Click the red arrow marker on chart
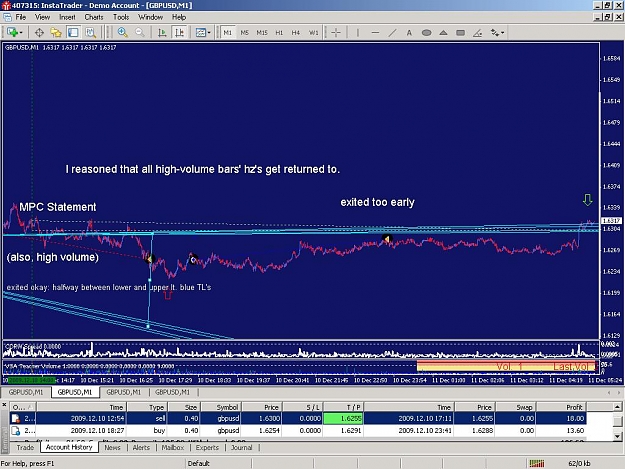The width and height of the screenshot is (625, 469). tap(168, 295)
